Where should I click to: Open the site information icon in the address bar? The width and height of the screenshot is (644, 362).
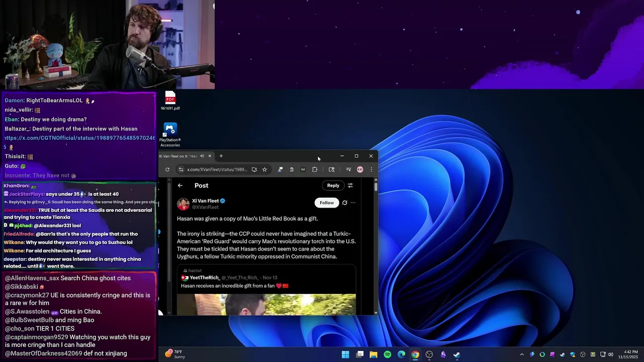click(181, 169)
